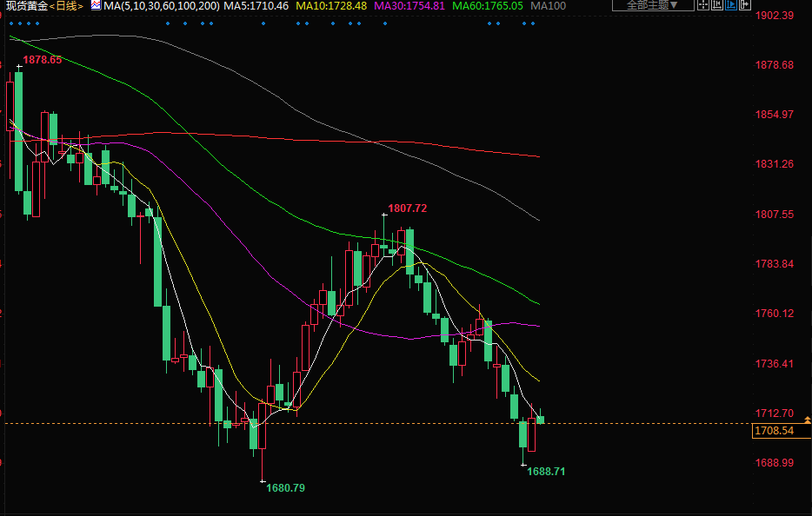Click the 1708.54 current price tag
This screenshot has width=812, height=516.
tap(775, 430)
